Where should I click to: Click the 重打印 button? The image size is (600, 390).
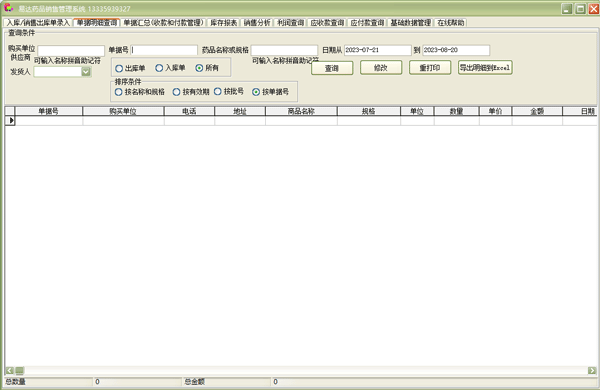430,68
